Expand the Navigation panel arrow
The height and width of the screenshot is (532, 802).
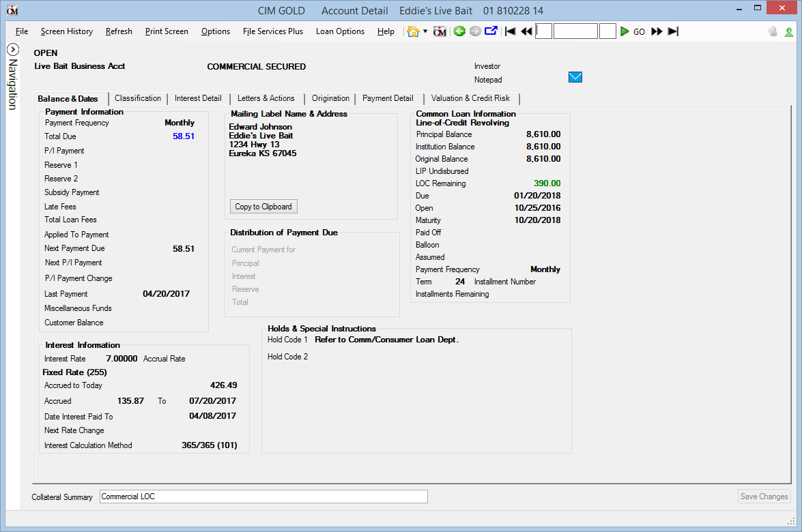pos(13,50)
